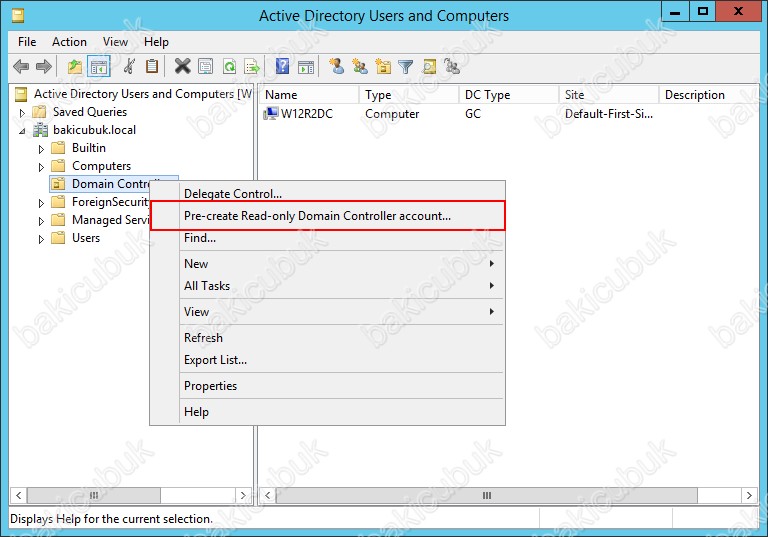
Task: Choose Export List... in context menu
Action: 328,360
